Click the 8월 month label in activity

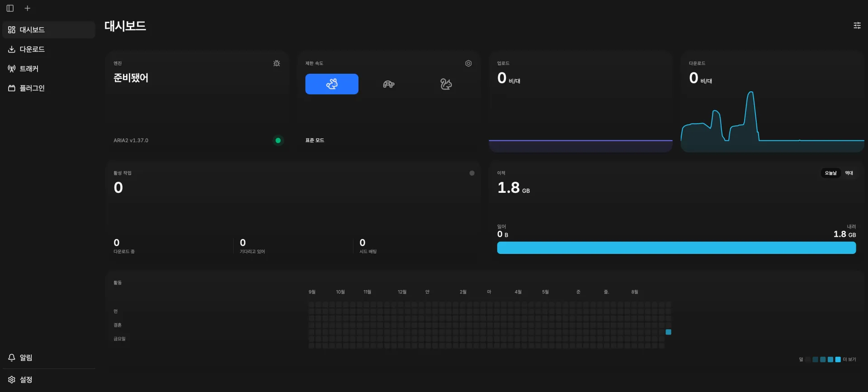click(635, 292)
